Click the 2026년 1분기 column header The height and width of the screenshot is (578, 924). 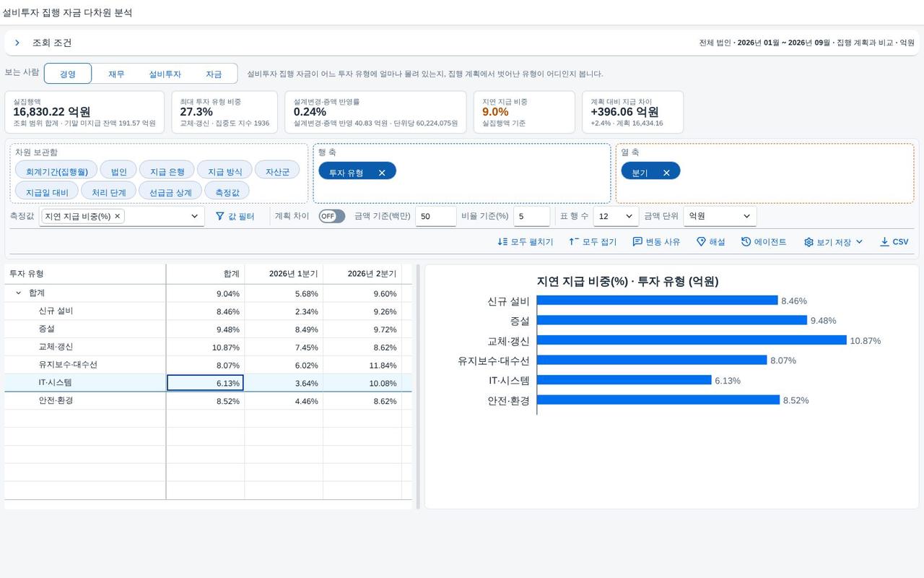[284, 274]
